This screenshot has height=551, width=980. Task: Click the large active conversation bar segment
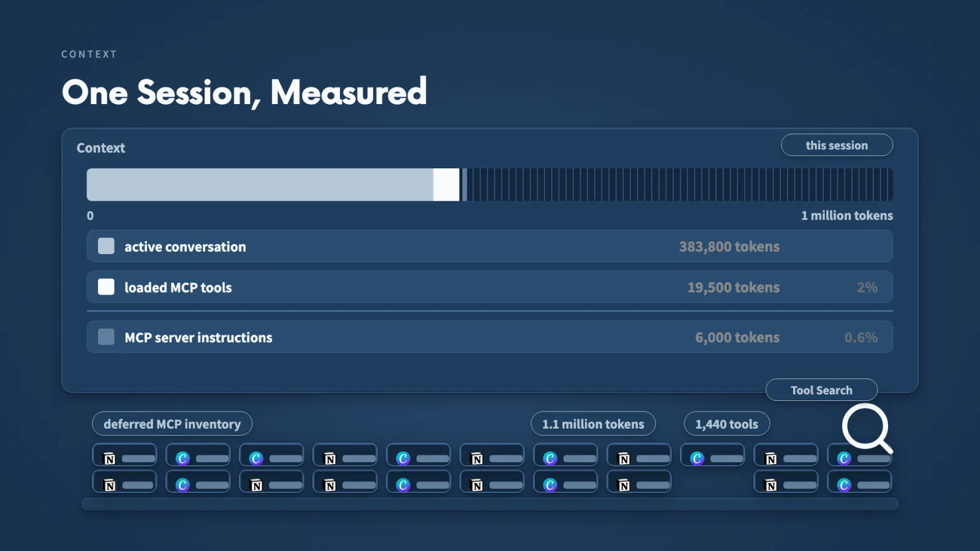(x=260, y=184)
